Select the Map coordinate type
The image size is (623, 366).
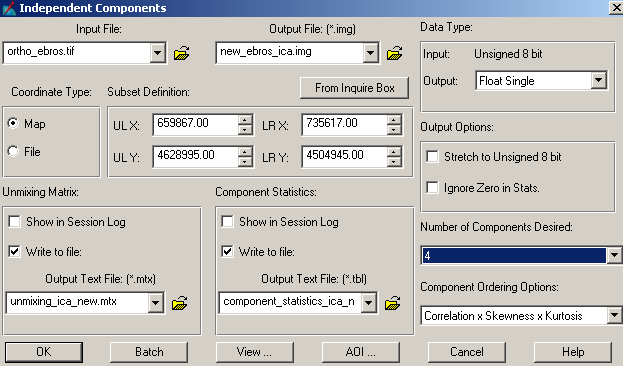(x=13, y=123)
